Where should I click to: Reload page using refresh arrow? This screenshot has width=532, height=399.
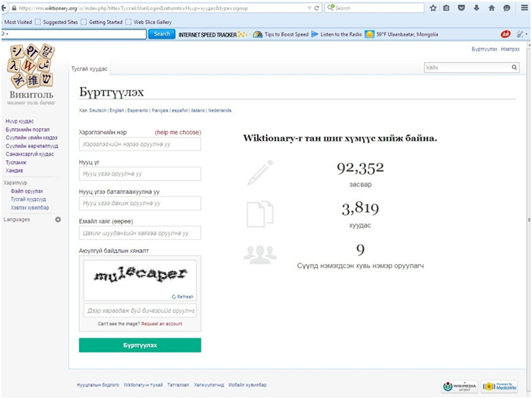[x=316, y=8]
